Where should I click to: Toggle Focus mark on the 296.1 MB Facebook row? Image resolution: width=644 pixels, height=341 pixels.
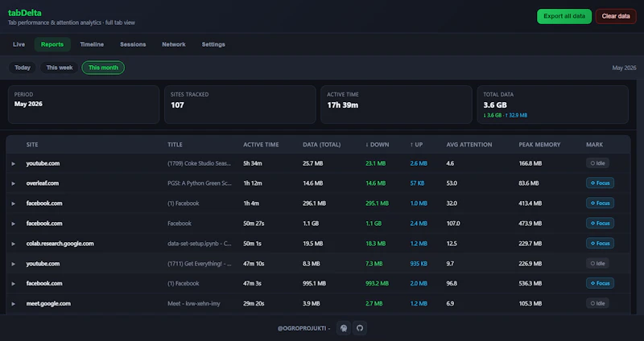(600, 203)
